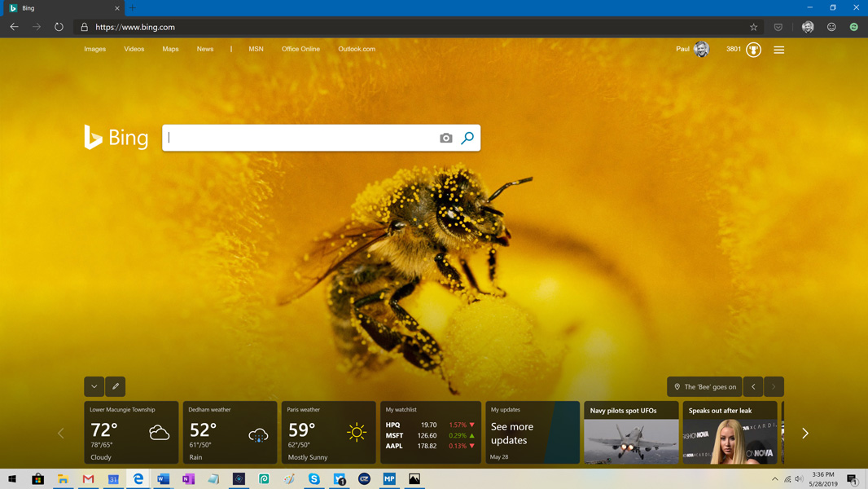868x489 pixels.
Task: Click See more updates card
Action: (x=533, y=433)
